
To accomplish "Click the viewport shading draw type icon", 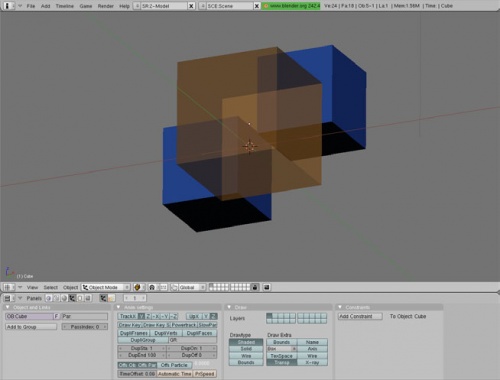I will [139, 287].
